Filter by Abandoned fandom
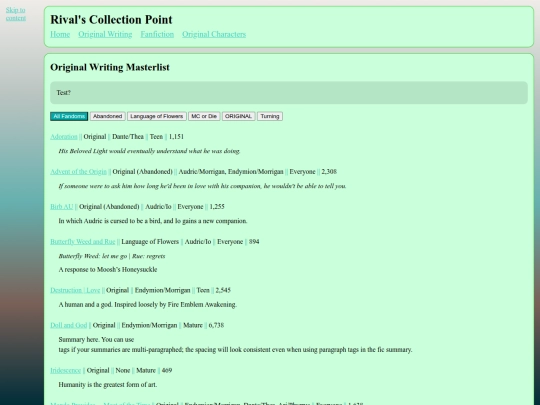The height and width of the screenshot is (405, 540). [107, 116]
